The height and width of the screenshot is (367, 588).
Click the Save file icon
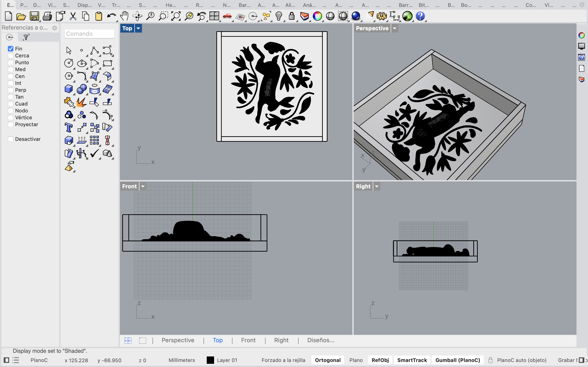(34, 16)
